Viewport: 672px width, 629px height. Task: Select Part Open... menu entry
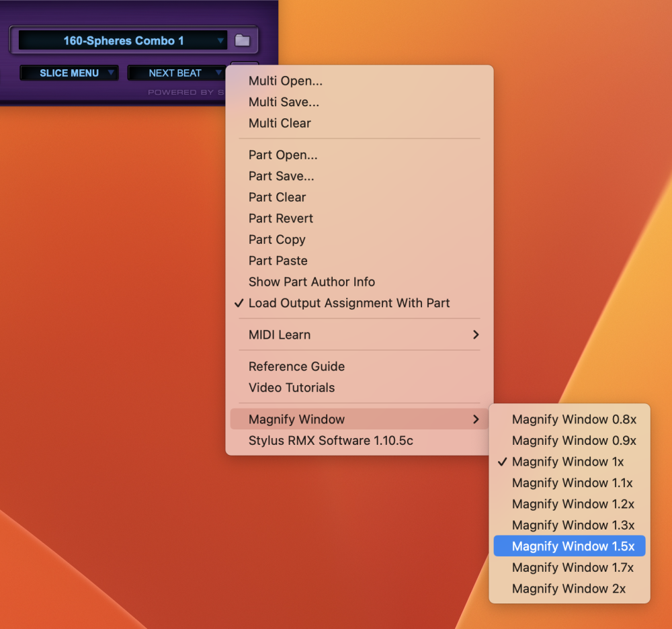click(359, 155)
